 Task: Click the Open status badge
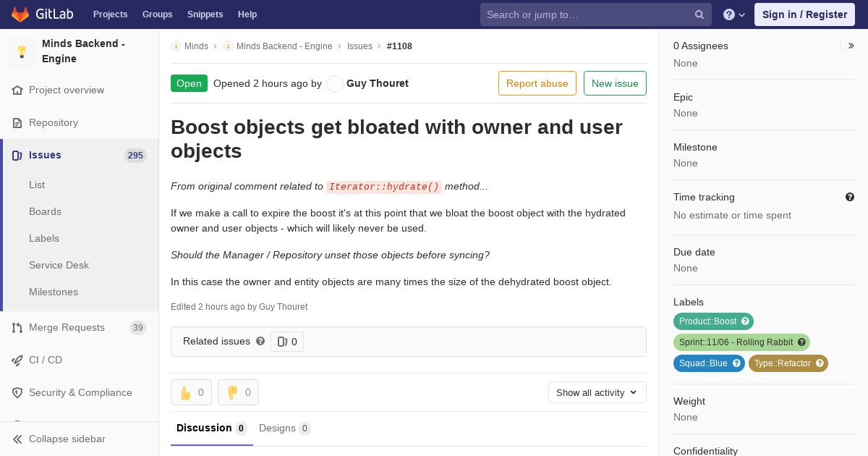click(189, 83)
